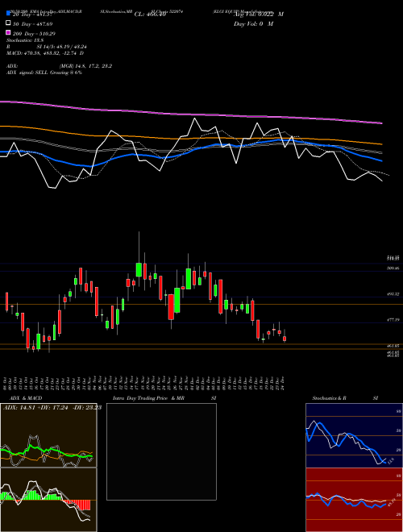The height and width of the screenshot is (532, 403).
Task: Click the magenta 200 day moving average line
Action: (191, 114)
